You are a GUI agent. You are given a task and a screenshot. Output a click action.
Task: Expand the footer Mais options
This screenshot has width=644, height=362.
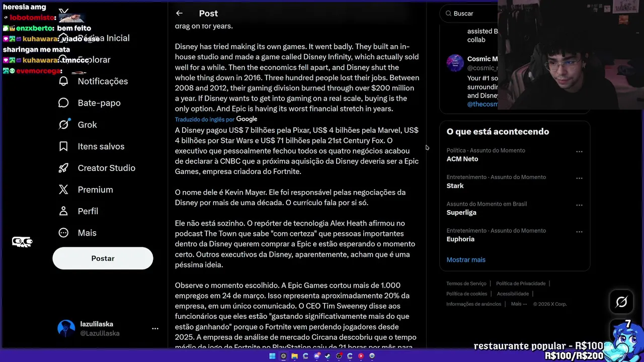tap(519, 304)
